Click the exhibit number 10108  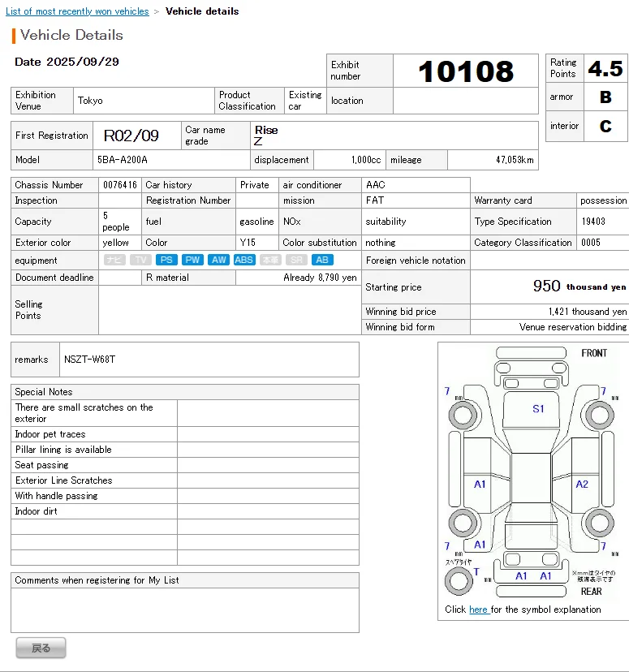tap(466, 71)
